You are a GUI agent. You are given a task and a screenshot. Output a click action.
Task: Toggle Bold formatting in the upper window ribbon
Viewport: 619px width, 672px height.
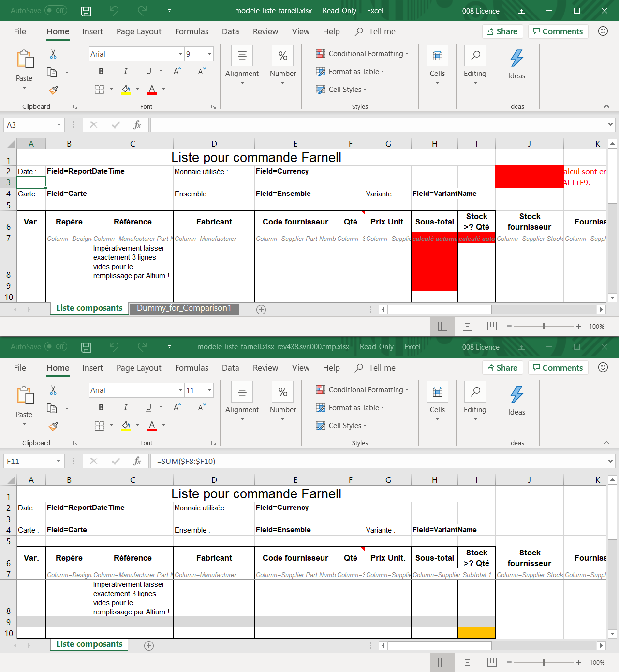click(101, 71)
